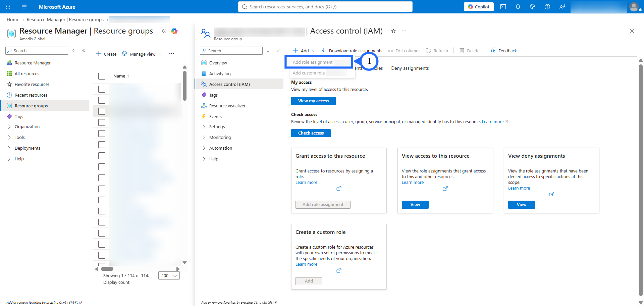Open the account avatar menu
Viewport: 644px width, 306px height.
tap(634, 7)
